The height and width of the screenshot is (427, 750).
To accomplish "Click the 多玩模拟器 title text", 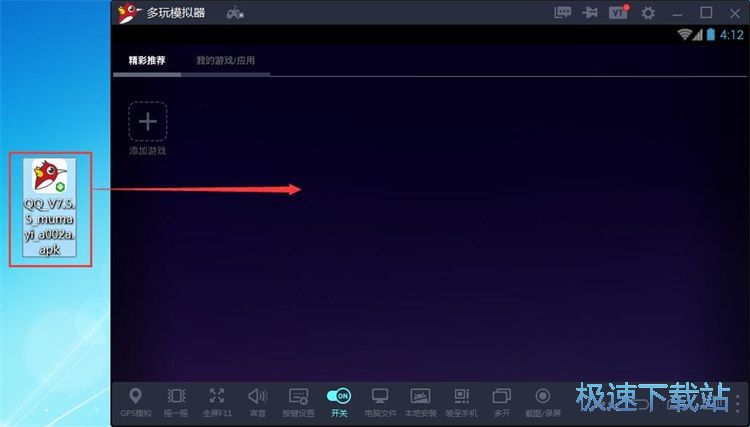I will (176, 13).
